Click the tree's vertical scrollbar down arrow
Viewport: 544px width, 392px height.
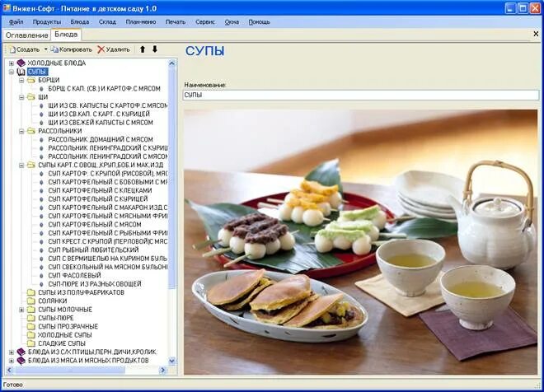(x=172, y=362)
